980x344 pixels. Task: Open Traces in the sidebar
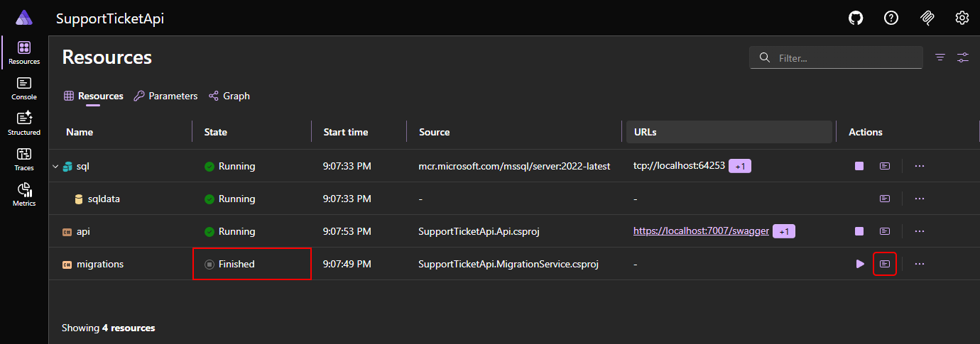(x=24, y=160)
